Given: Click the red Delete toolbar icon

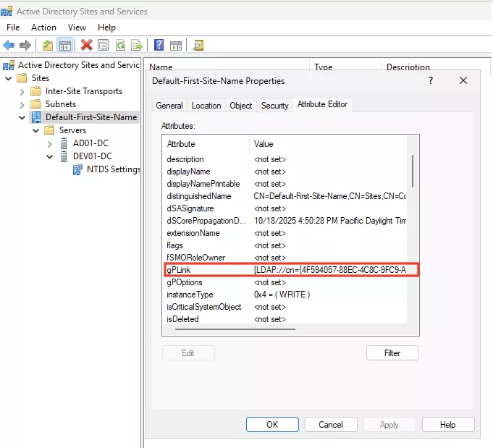Looking at the screenshot, I should 86,45.
